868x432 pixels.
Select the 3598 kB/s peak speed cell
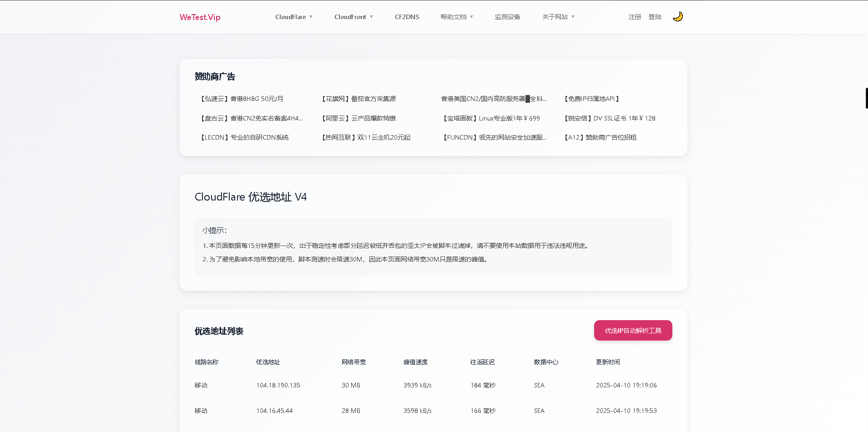click(x=418, y=411)
